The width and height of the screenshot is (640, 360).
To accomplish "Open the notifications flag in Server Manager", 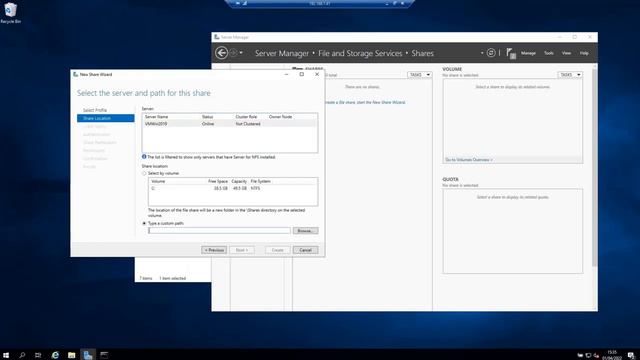I will [511, 53].
